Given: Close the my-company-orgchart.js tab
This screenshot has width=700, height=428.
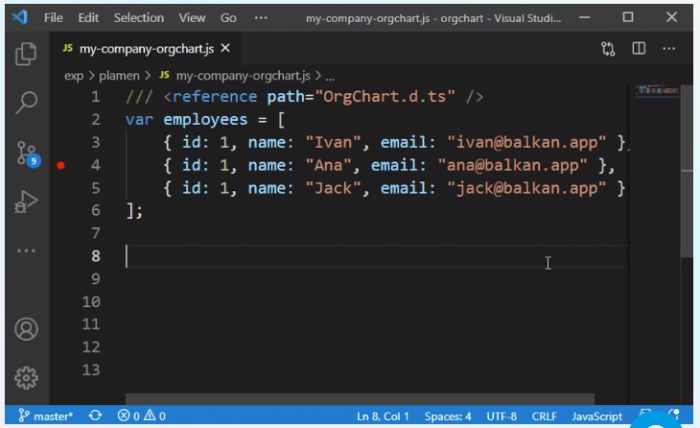Looking at the screenshot, I should click(225, 48).
